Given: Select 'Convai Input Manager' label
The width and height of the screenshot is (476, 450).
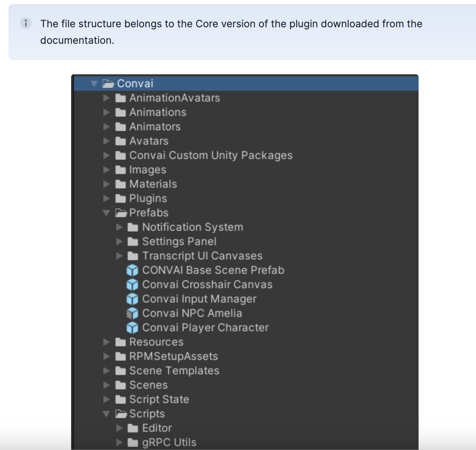Looking at the screenshot, I should point(199,299).
